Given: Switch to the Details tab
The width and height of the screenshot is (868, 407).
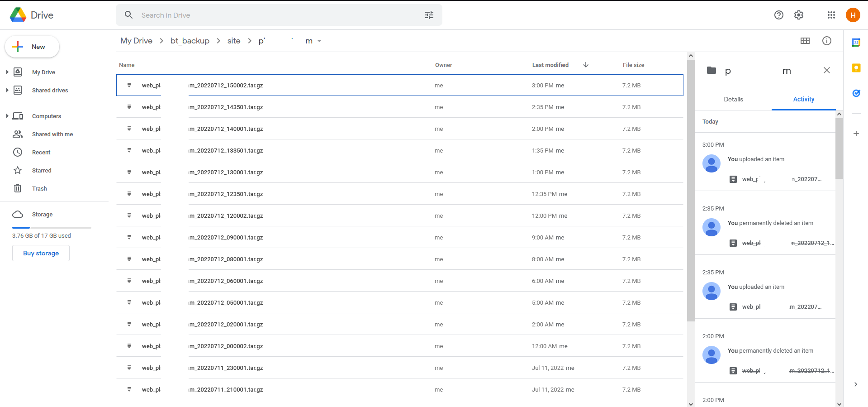Looking at the screenshot, I should [x=733, y=99].
